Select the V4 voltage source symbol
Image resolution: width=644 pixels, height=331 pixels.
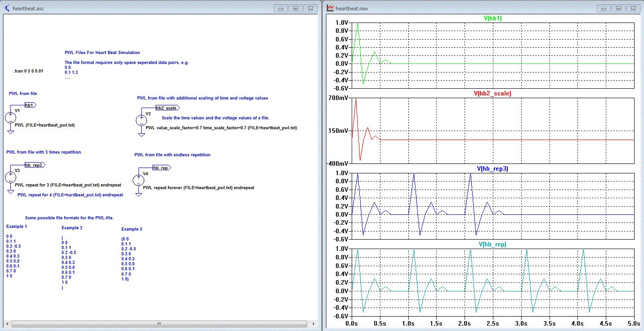click(x=139, y=180)
